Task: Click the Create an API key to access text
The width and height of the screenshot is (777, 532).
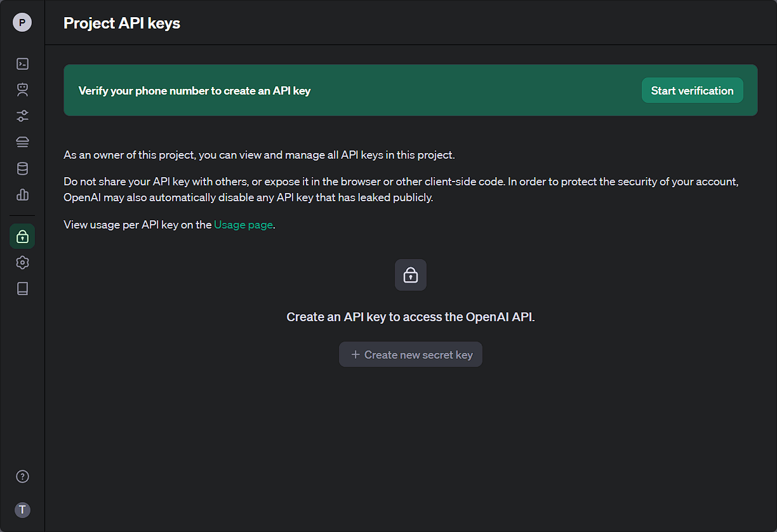Action: [x=411, y=317]
